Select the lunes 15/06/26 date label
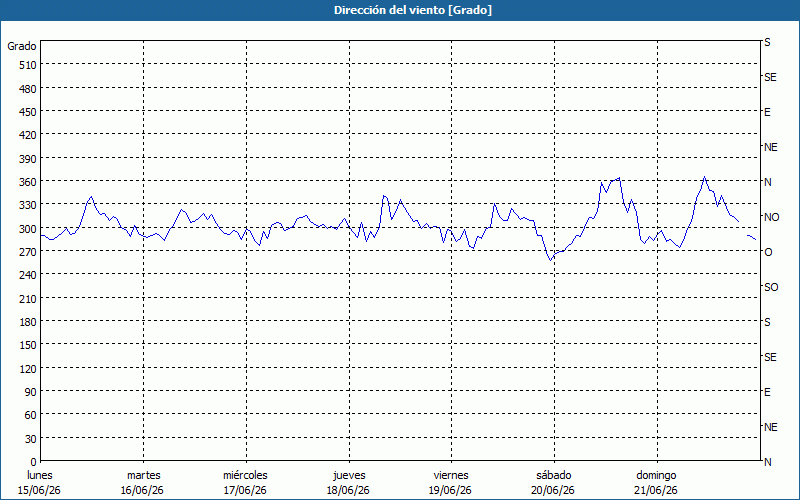The image size is (800, 500). click(x=39, y=483)
